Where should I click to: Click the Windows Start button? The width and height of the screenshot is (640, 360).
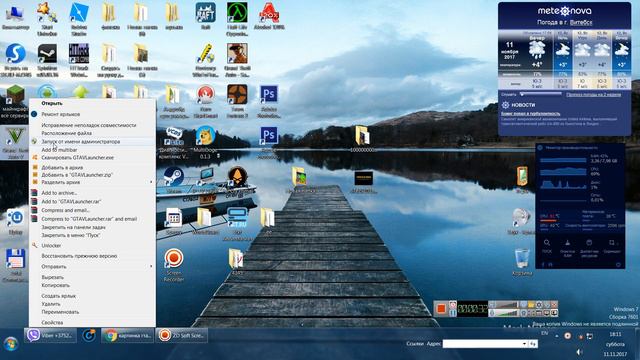(x=11, y=344)
